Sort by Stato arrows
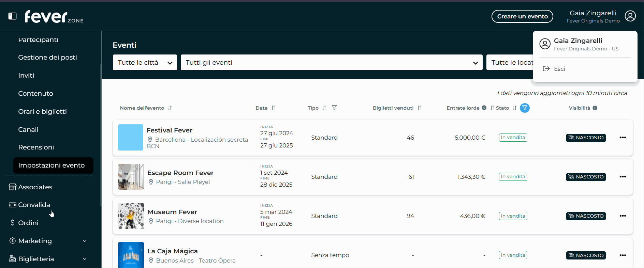This screenshot has height=268, width=644. coord(515,108)
